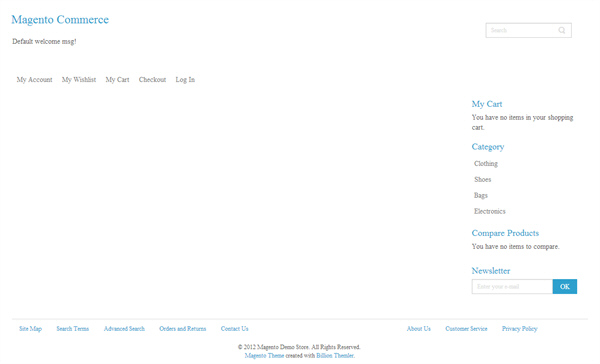Click the search magnifier icon
Image resolution: width=600 pixels, height=364 pixels.
point(561,30)
